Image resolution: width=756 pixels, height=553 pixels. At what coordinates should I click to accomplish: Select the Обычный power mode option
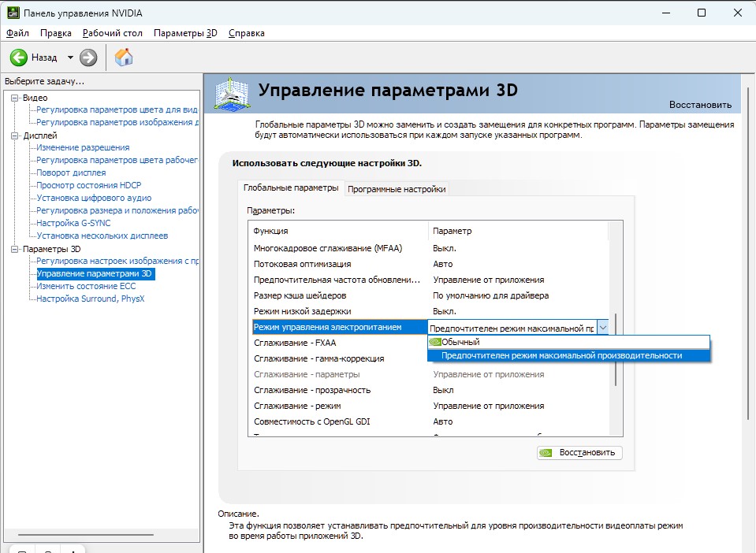568,342
